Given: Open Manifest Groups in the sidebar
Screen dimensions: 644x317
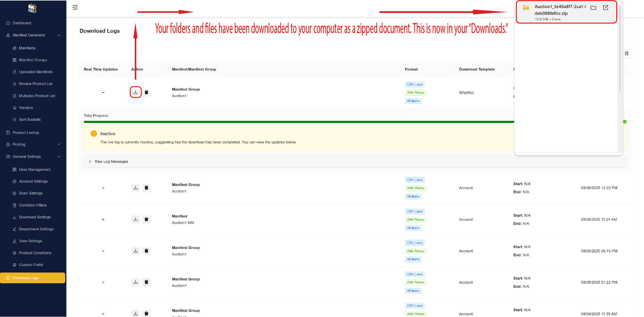Looking at the screenshot, I should point(33,60).
